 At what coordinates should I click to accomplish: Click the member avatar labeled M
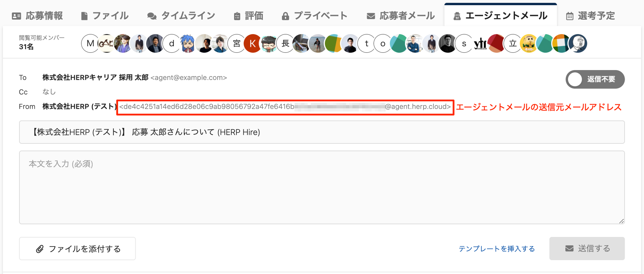(x=90, y=43)
